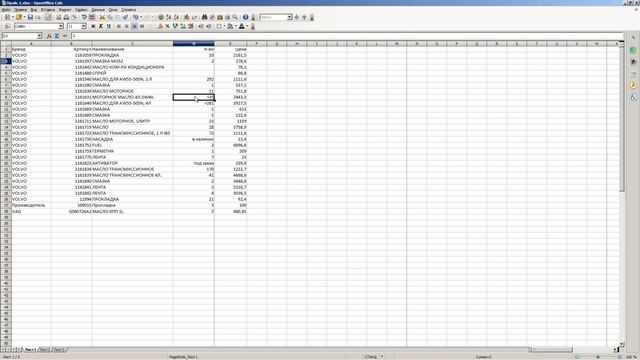
Task: Save the spreadsheet with the floppy disk icon
Action: (30, 17)
